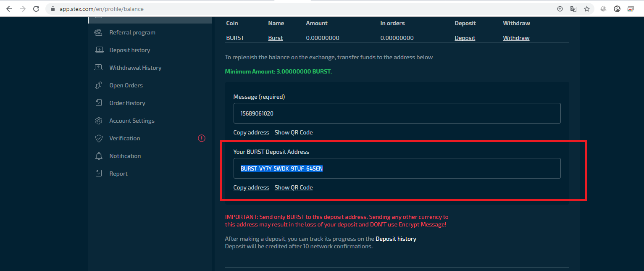The width and height of the screenshot is (644, 271).
Task: Click the green Minimum Amount 3.00000000 BURST text
Action: pyautogui.click(x=279, y=71)
